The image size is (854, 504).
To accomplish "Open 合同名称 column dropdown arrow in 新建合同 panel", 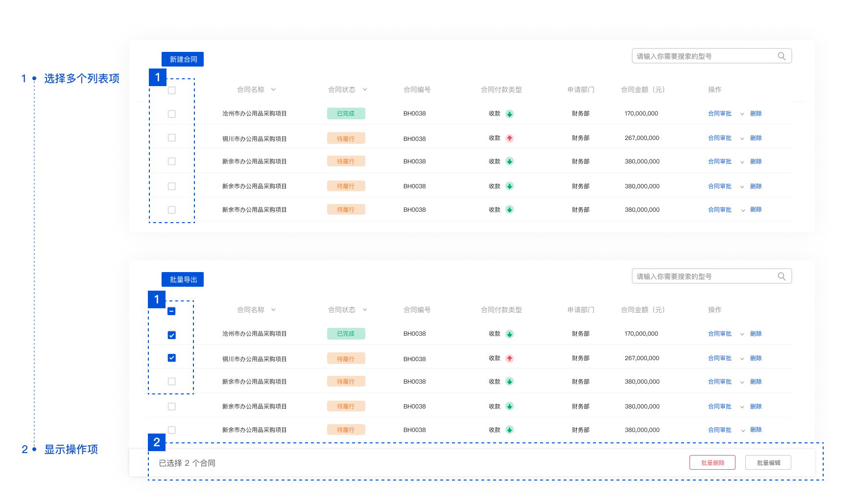I will tap(274, 90).
